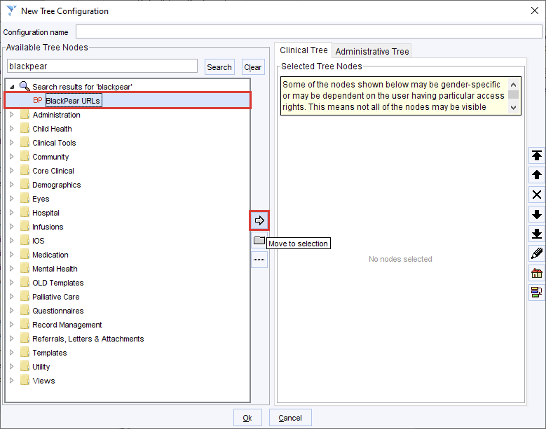The height and width of the screenshot is (429, 546).
Task: Expand the Templates tree node
Action: click(x=11, y=352)
